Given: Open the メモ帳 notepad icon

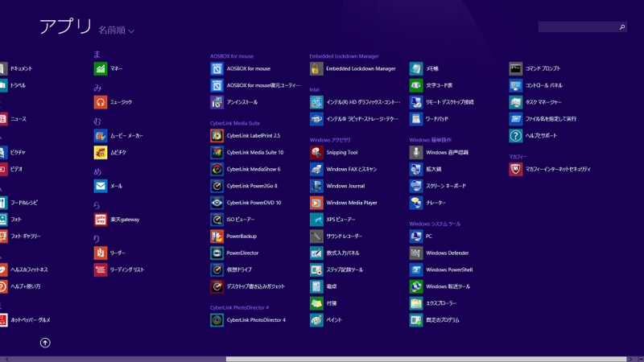Looking at the screenshot, I should 416,68.
